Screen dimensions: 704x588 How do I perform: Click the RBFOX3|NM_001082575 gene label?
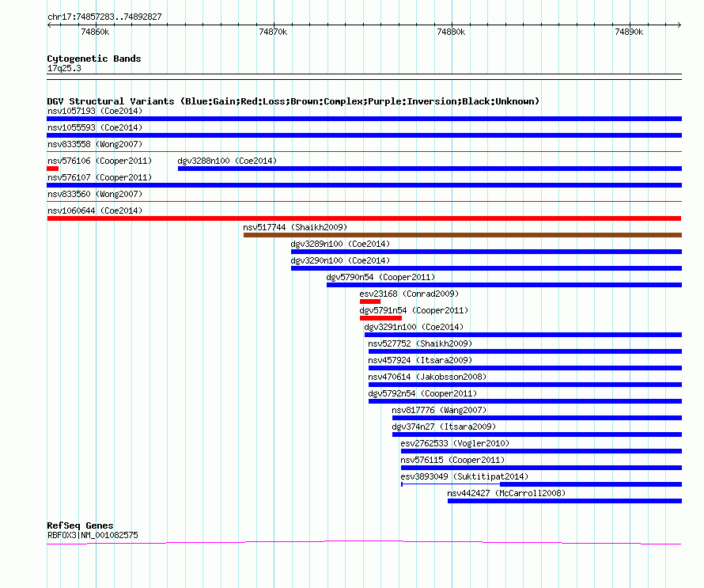pyautogui.click(x=93, y=535)
